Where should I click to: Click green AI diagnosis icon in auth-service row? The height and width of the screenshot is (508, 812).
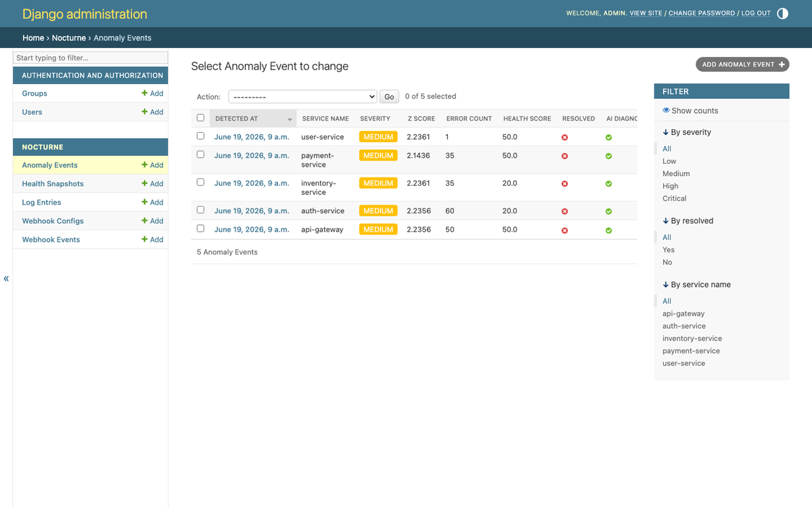pos(608,211)
